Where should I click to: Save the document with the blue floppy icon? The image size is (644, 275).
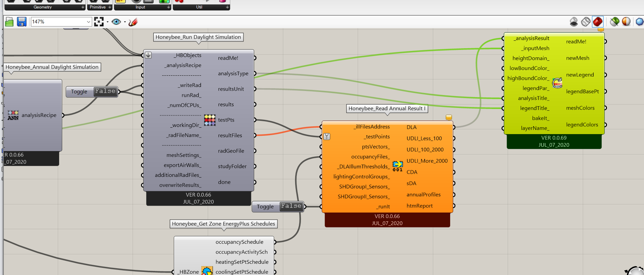pyautogui.click(x=22, y=22)
